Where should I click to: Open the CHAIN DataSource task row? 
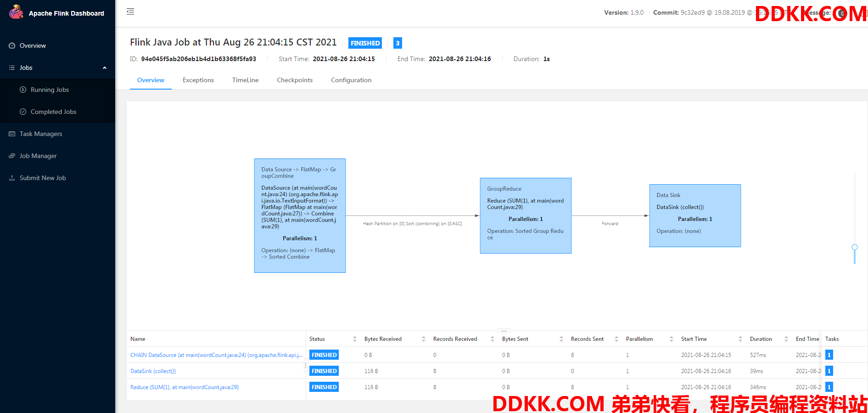[x=216, y=355]
